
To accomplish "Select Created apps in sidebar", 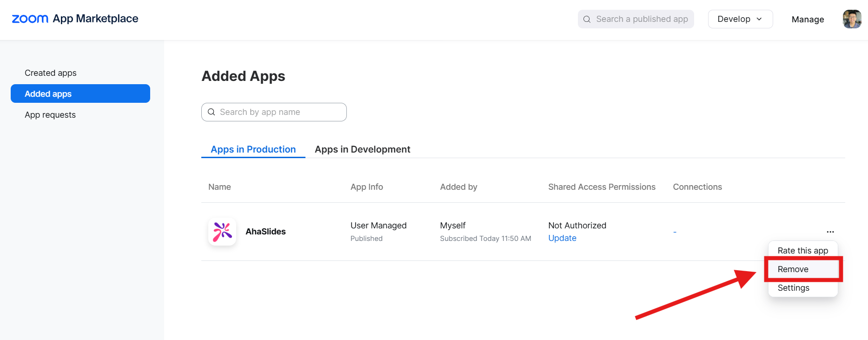I will [x=51, y=73].
